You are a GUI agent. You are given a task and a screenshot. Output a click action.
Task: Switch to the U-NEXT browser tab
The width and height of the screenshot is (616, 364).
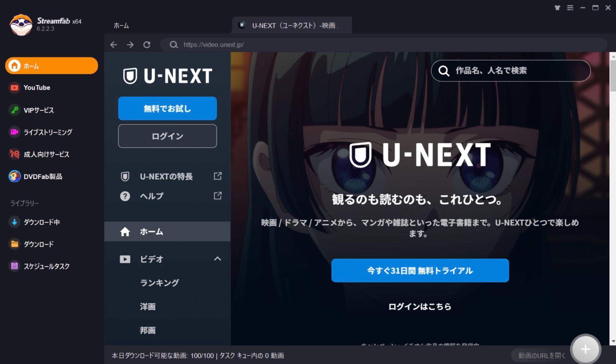point(292,25)
